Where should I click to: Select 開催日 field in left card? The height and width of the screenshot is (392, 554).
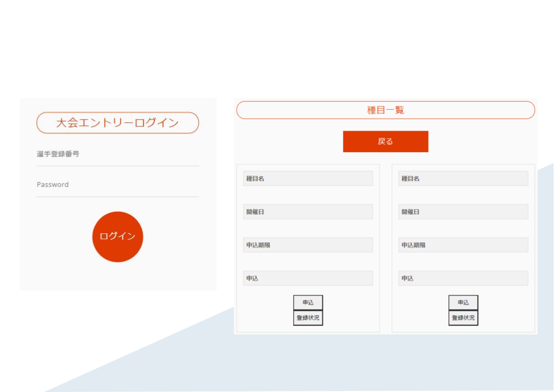point(308,212)
